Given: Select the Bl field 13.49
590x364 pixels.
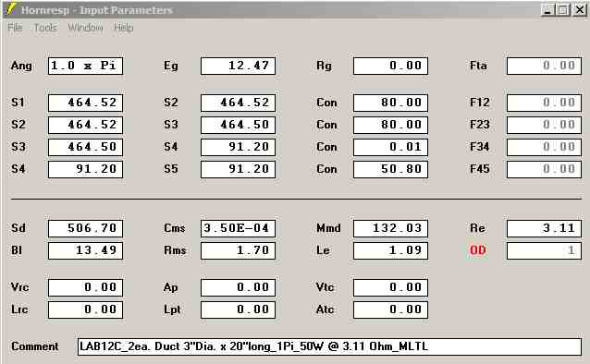Looking at the screenshot, I should [x=85, y=250].
